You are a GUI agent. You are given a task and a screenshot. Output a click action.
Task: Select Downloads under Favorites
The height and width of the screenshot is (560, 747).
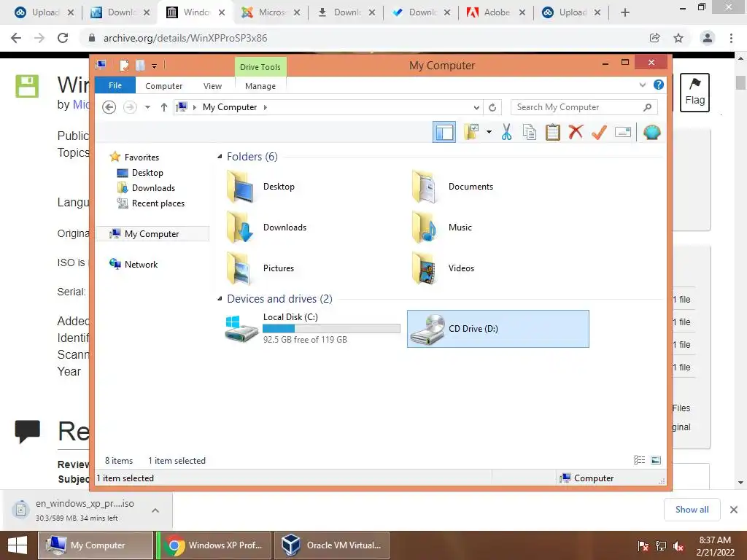[153, 187]
